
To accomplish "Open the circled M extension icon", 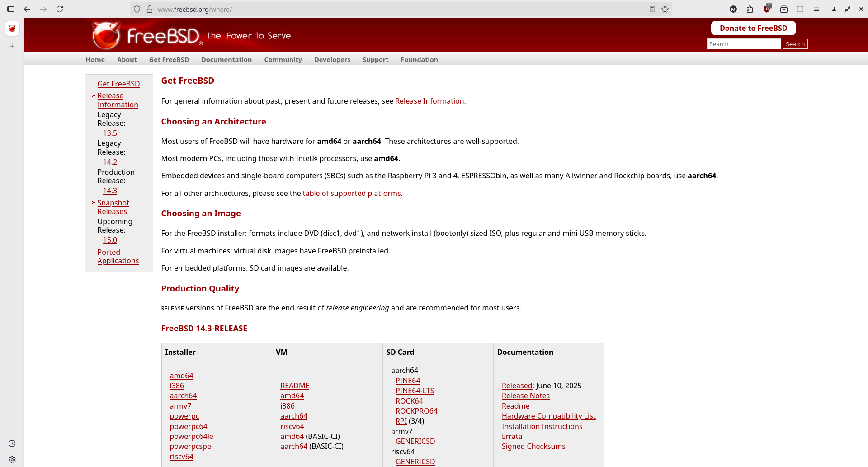I will [x=733, y=9].
